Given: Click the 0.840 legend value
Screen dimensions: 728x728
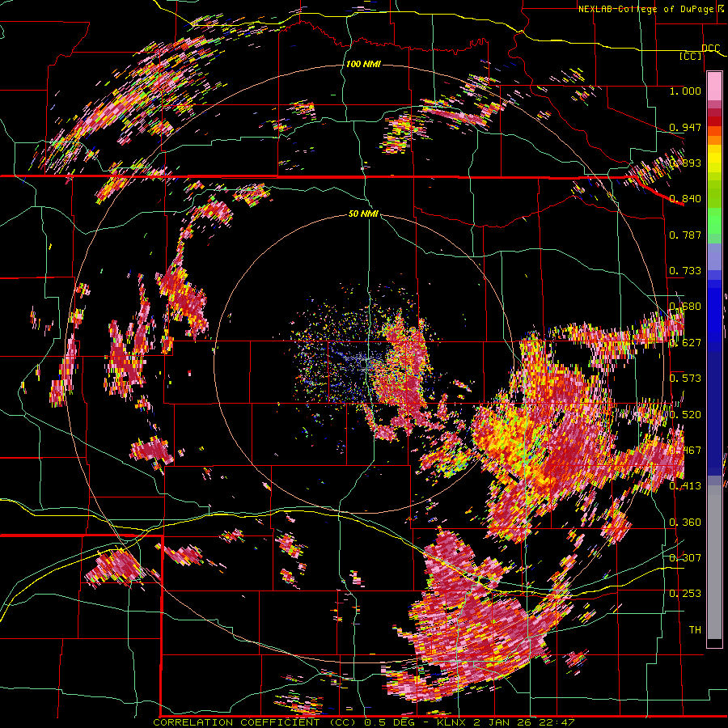Looking at the screenshot, I should pos(685,198).
